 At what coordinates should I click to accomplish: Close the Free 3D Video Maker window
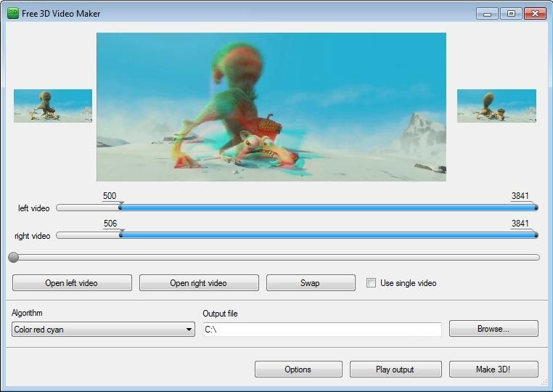(535, 14)
